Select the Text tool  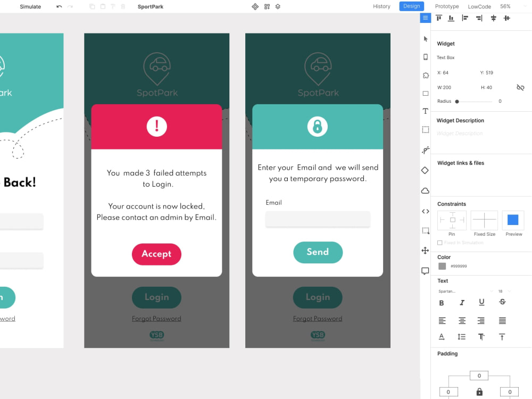426,111
